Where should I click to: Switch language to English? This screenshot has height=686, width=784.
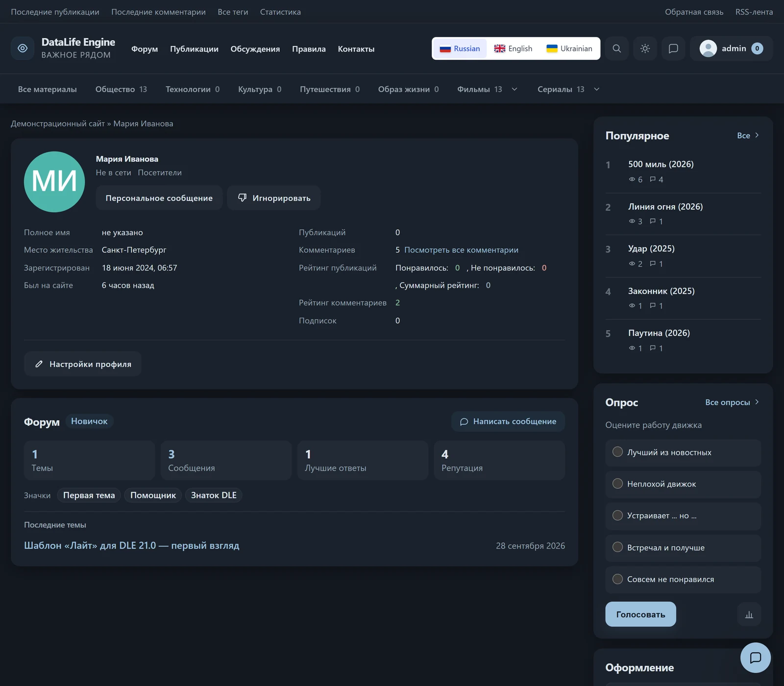click(x=513, y=49)
